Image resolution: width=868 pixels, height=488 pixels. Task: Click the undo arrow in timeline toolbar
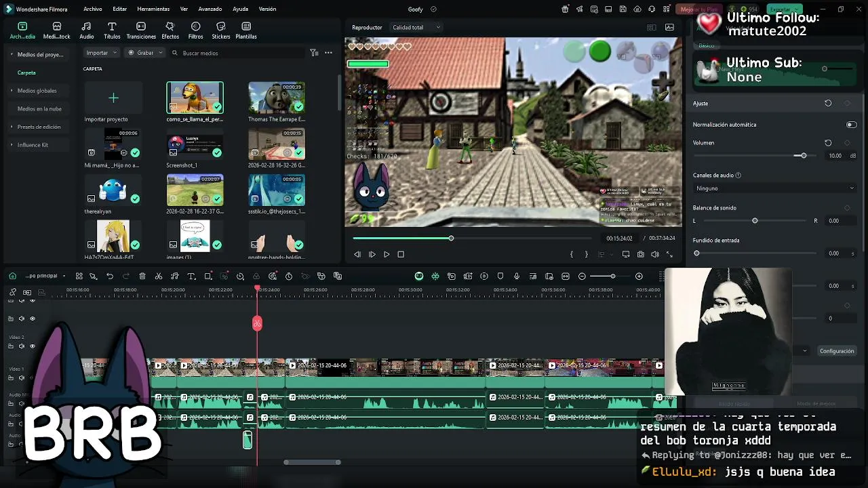pos(109,277)
